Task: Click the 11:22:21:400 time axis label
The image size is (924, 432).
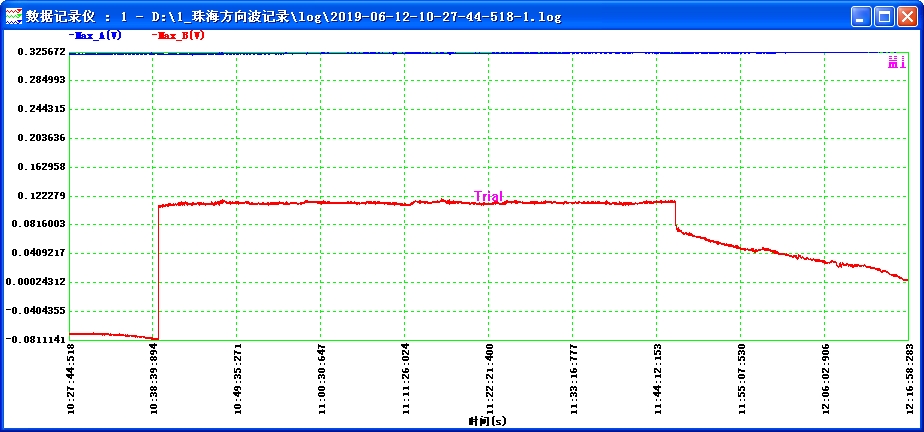Action: pyautogui.click(x=489, y=379)
